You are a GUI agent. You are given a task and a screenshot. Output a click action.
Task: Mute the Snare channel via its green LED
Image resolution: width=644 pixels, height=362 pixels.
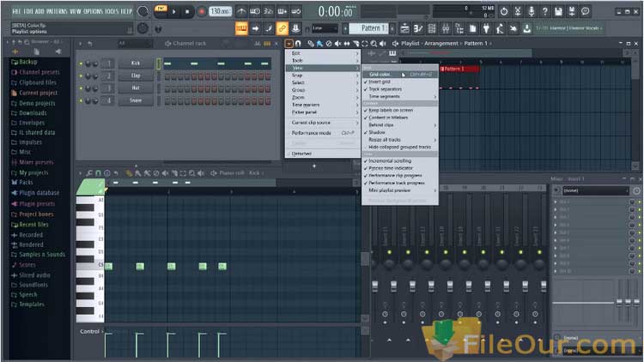[81, 100]
